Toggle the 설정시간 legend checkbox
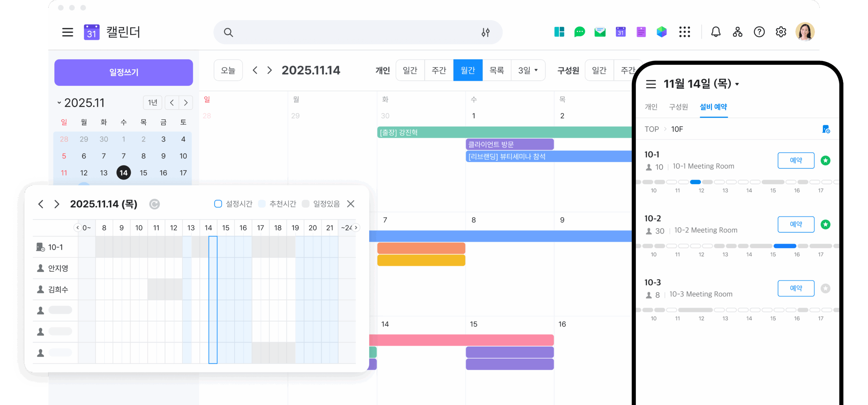The image size is (868, 405). pos(218,204)
